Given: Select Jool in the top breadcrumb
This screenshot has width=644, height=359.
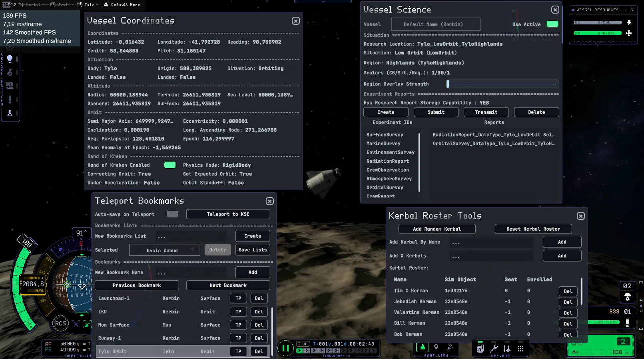Looking at the screenshot, I should coord(63,4).
